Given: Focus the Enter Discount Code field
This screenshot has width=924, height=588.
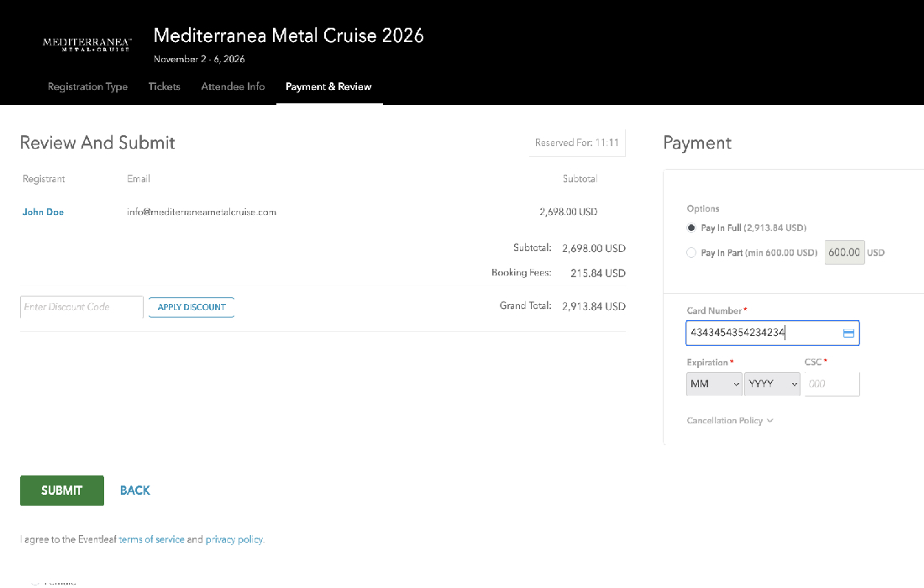Looking at the screenshot, I should click(x=81, y=307).
